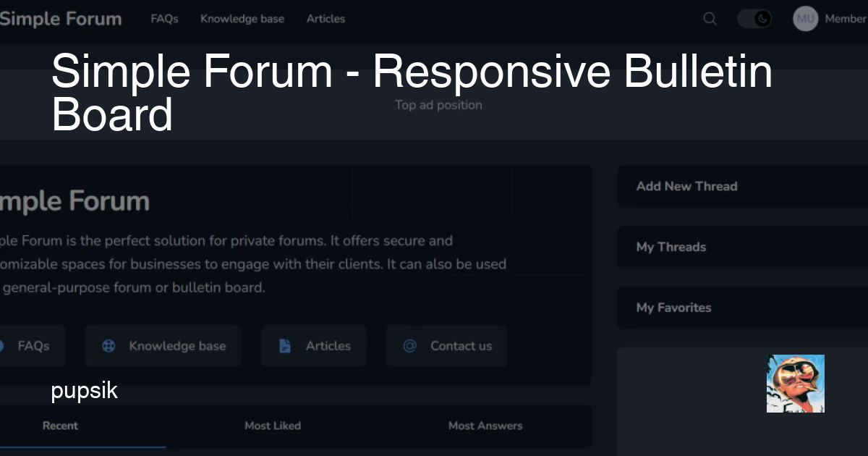Open FAQs from the top navigation
Image resolution: width=868 pixels, height=456 pixels.
[x=164, y=19]
